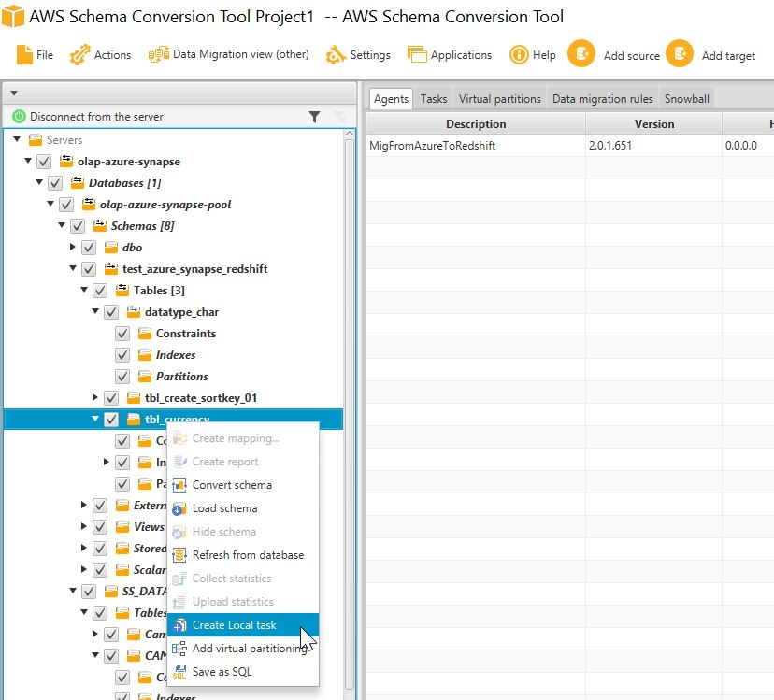Click the Applications toolbar icon
Viewport: 774px width, 700px height.
tap(417, 55)
